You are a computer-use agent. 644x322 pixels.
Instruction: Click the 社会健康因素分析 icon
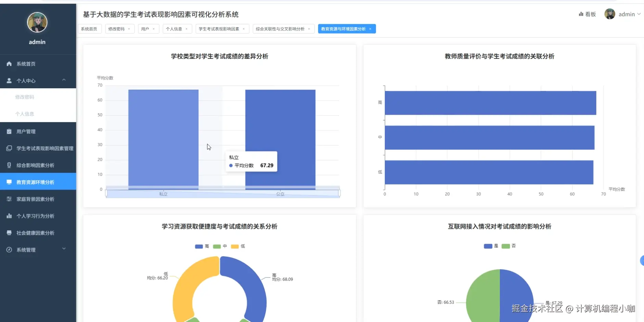point(9,233)
